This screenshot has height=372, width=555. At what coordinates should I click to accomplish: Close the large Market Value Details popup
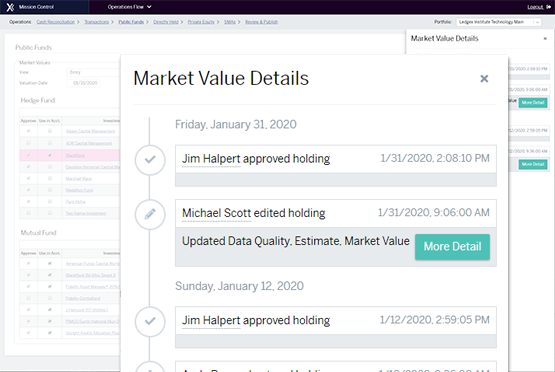tap(484, 79)
